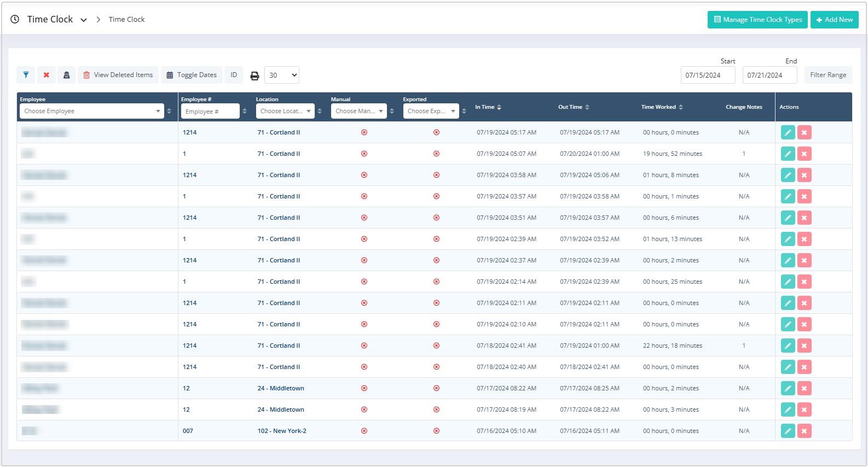
Task: Click the Manual status icon in first row
Action: (364, 132)
